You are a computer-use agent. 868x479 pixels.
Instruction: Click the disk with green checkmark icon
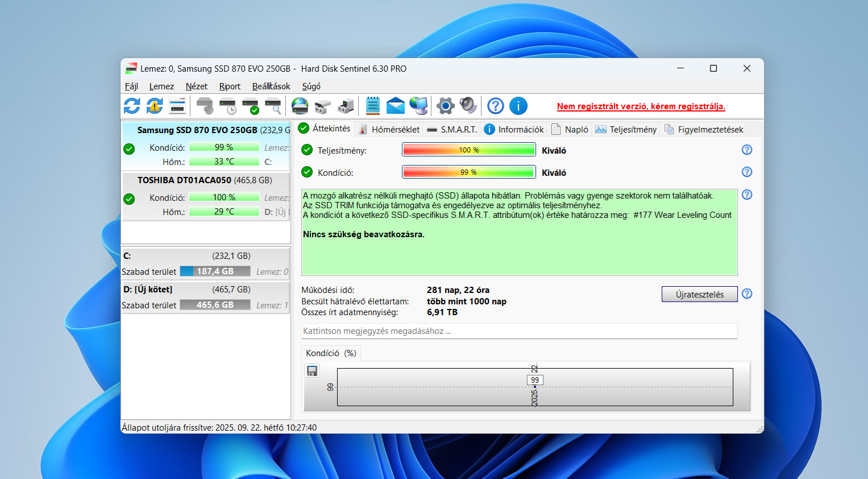[250, 106]
